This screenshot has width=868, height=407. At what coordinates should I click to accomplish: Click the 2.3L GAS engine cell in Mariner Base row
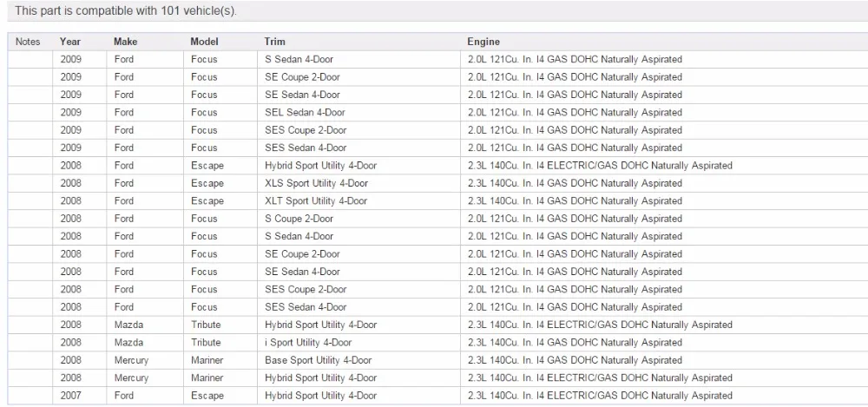click(x=575, y=360)
